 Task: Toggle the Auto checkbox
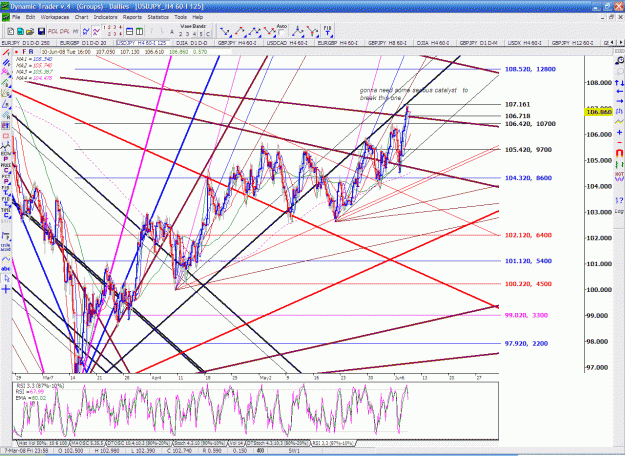(x=281, y=33)
